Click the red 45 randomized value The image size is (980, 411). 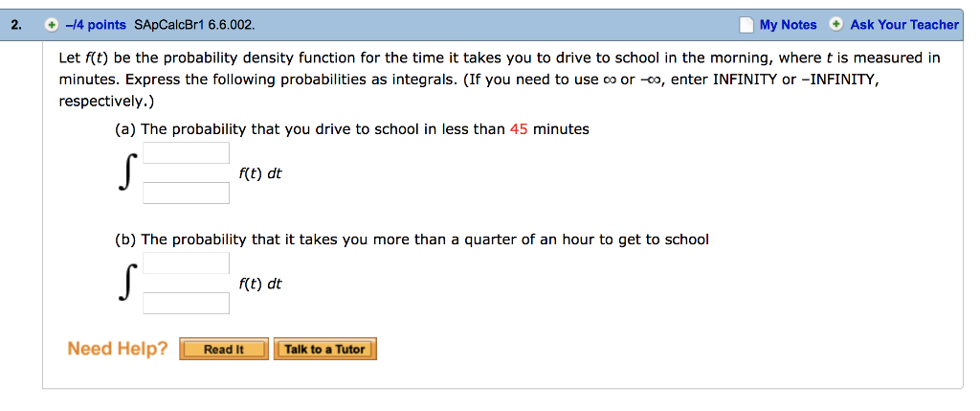(519, 129)
